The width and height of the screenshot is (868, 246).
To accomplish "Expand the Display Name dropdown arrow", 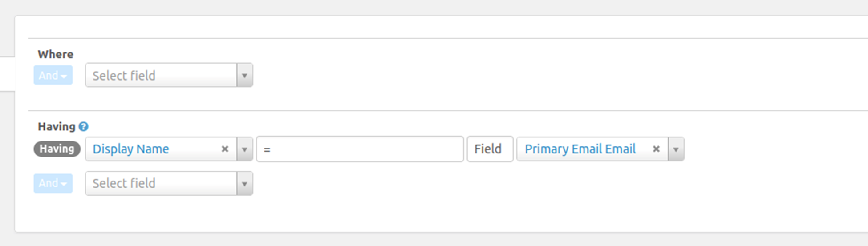I will (x=244, y=149).
